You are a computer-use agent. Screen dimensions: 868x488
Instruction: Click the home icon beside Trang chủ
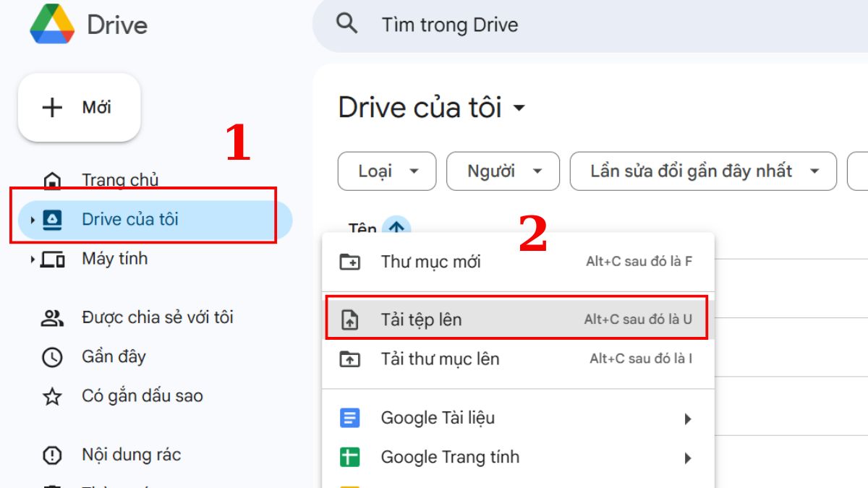pos(53,180)
